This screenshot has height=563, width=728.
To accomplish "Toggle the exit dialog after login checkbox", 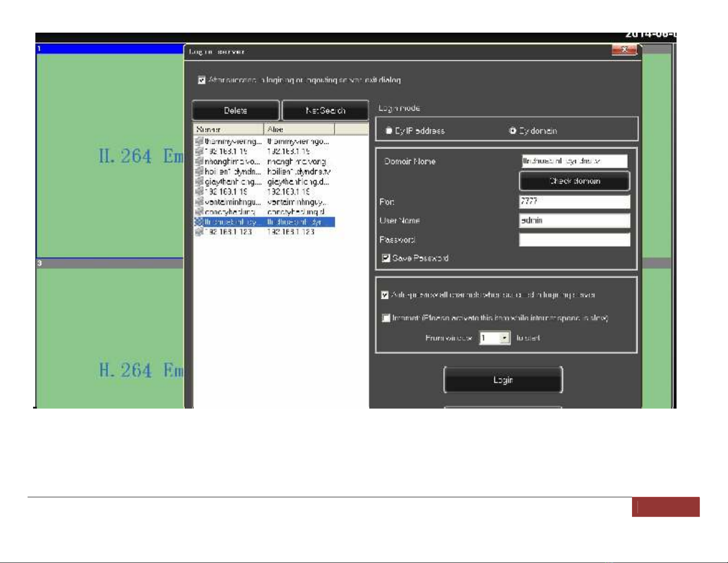I will pos(202,80).
